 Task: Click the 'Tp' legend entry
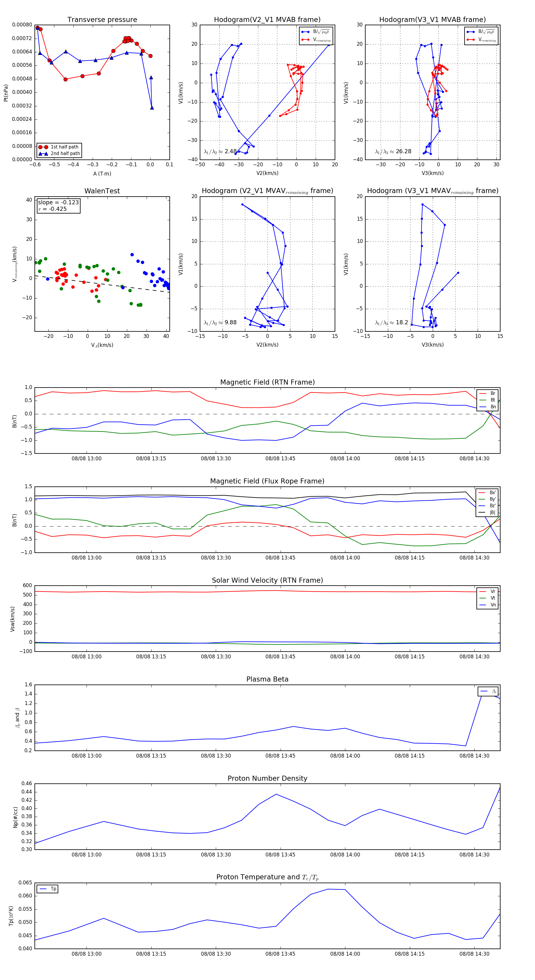coord(48,889)
